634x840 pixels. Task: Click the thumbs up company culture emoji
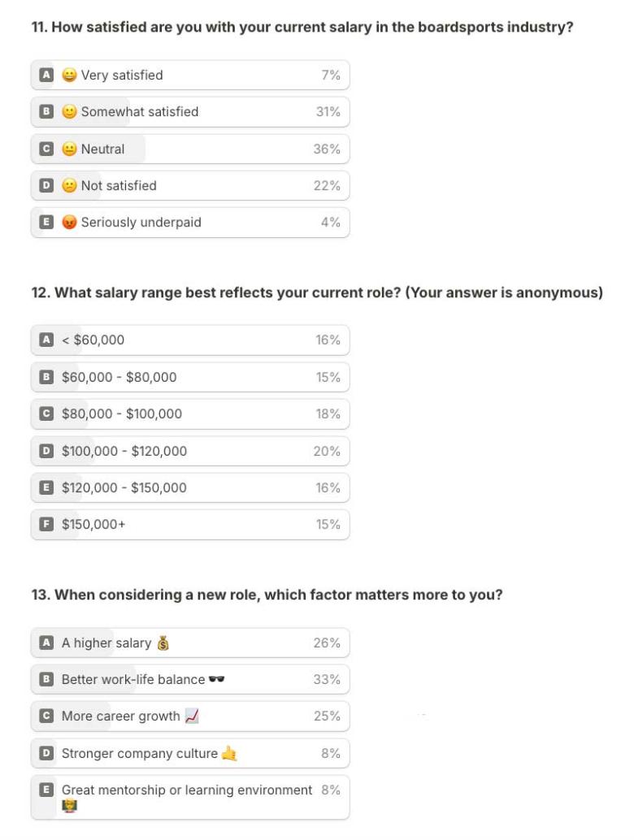click(x=229, y=753)
